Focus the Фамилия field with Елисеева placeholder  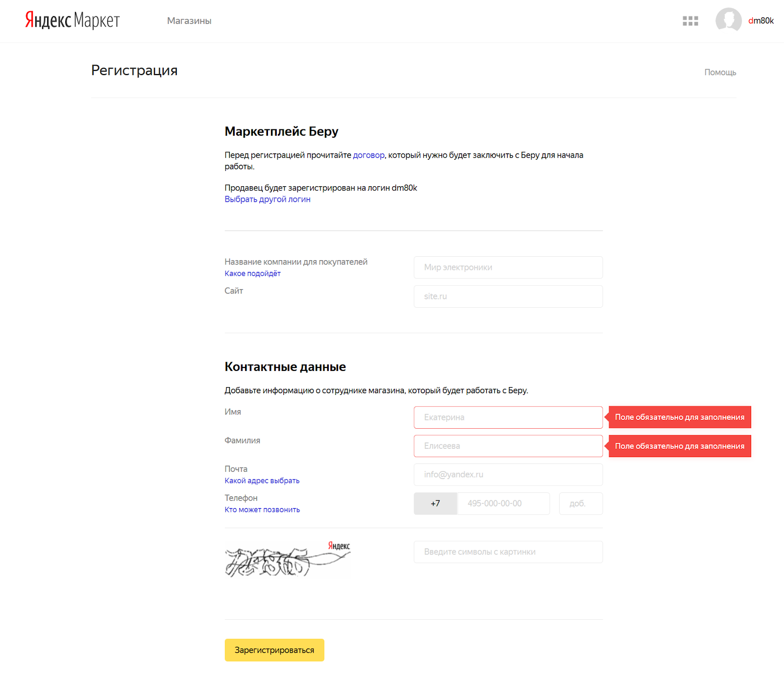(508, 446)
